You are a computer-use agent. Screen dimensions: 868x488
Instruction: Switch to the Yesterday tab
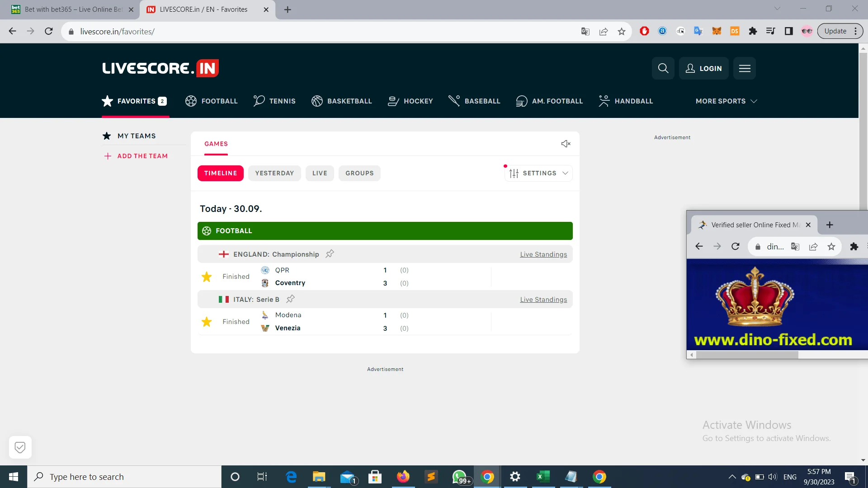(x=274, y=173)
